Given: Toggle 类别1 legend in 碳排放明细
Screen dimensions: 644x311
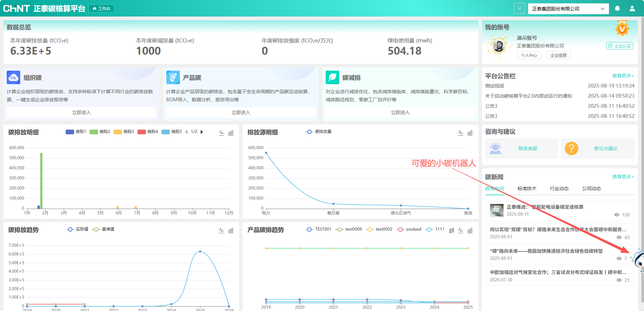Looking at the screenshot, I should (x=76, y=132).
